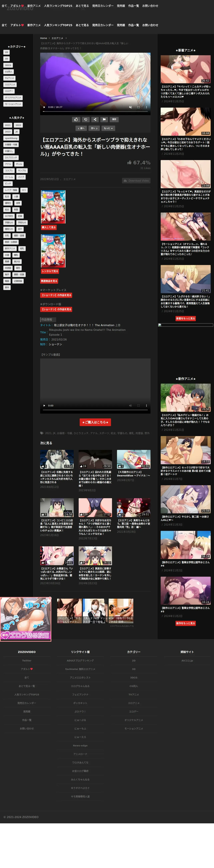Close the floating banner advertisement
Image resolution: width=214 pixels, height=868 pixels.
[50, 598]
